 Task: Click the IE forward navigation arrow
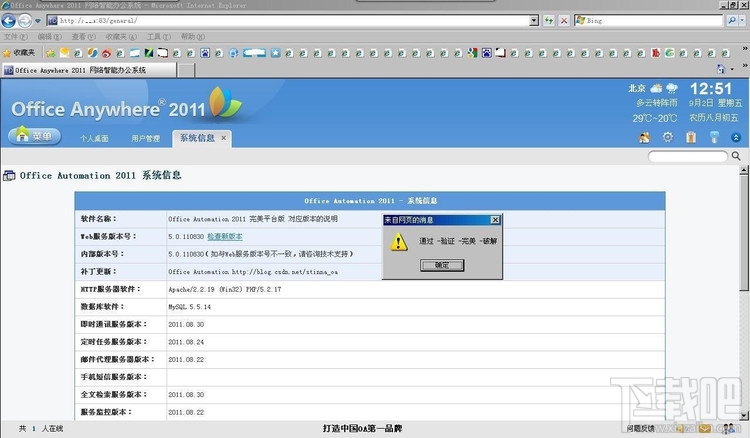click(x=25, y=21)
